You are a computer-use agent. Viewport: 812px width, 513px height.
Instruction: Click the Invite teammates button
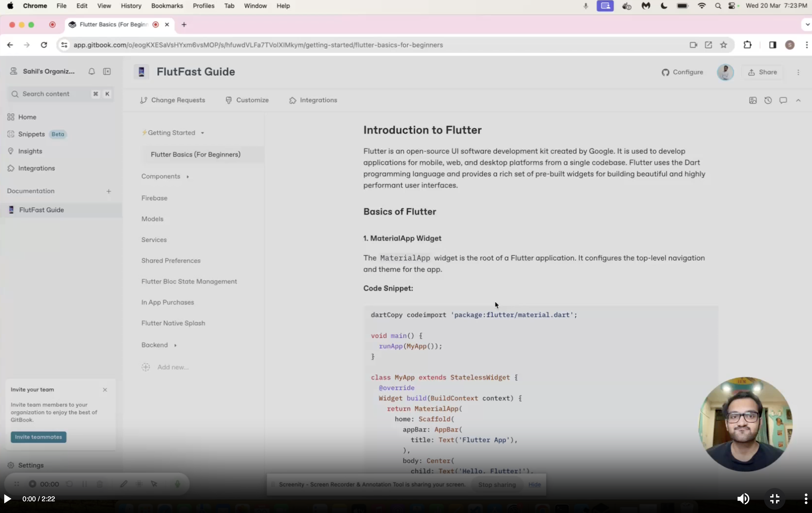pos(38,437)
